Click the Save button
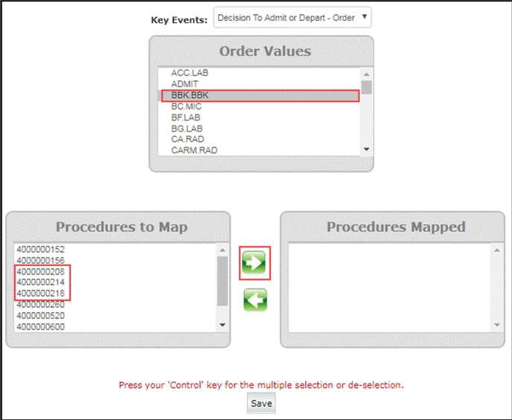 (261, 404)
